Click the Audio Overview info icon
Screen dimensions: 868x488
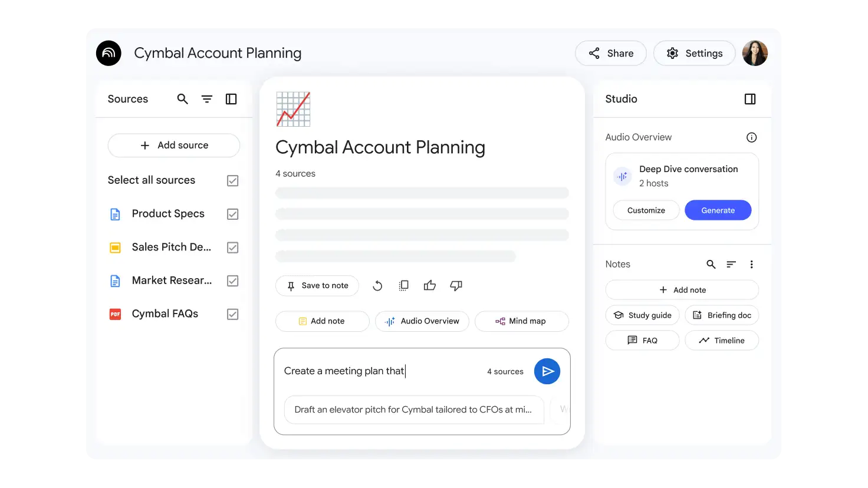(x=751, y=137)
